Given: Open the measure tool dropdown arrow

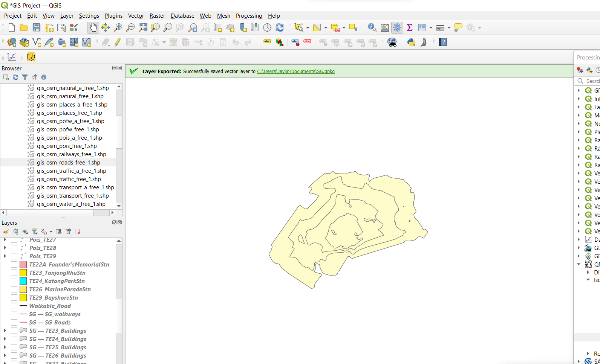Looking at the screenshot, I should coord(449,27).
